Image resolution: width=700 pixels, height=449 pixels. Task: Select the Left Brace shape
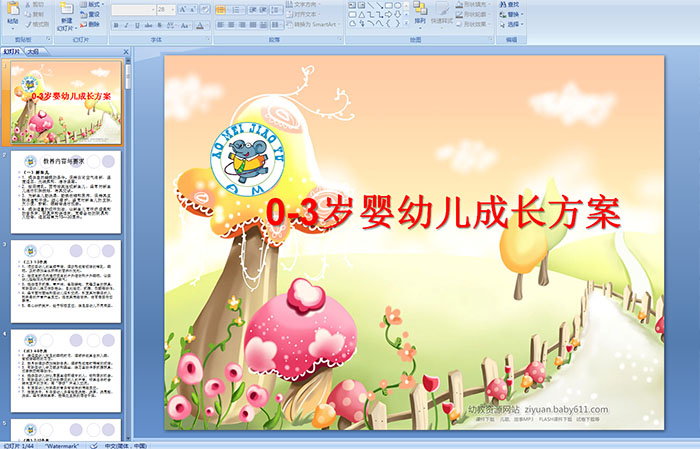click(x=388, y=24)
